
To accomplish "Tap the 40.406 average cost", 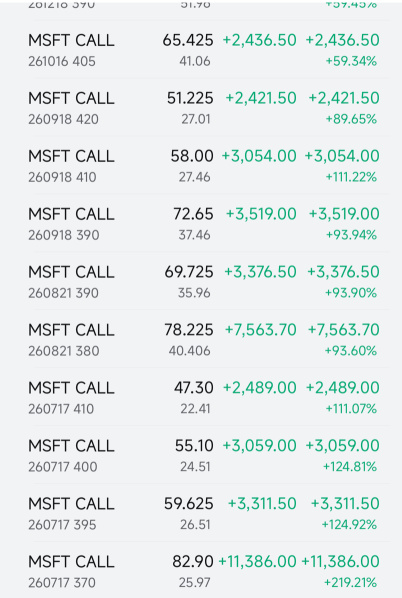I will click(x=190, y=350).
